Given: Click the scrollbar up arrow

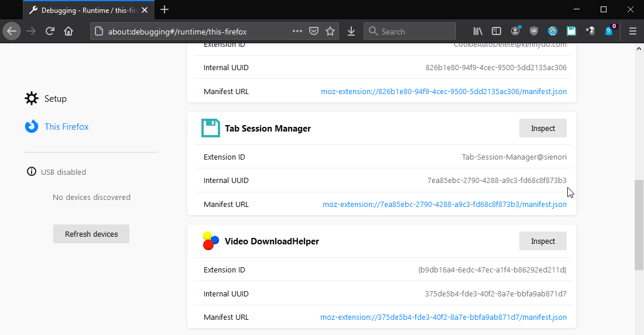Looking at the screenshot, I should point(639,49).
